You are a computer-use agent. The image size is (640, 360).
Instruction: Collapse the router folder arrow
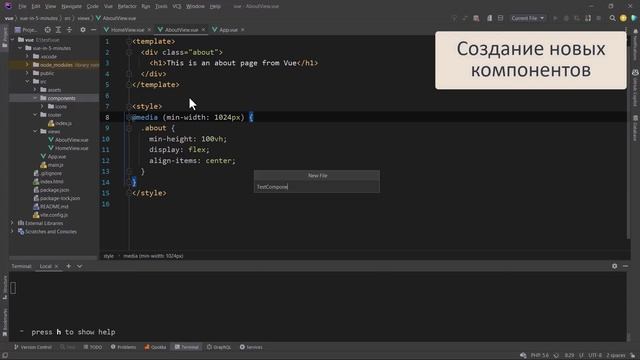[35, 115]
